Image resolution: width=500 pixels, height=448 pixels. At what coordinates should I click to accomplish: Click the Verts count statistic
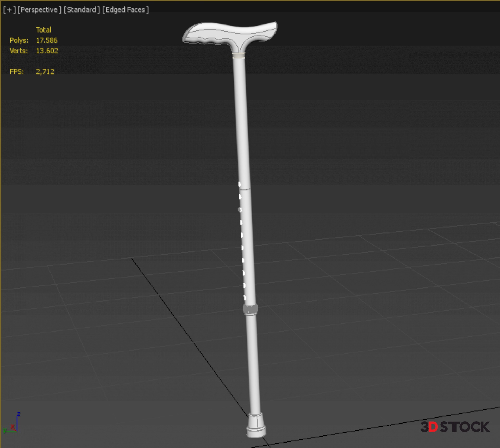click(47, 51)
